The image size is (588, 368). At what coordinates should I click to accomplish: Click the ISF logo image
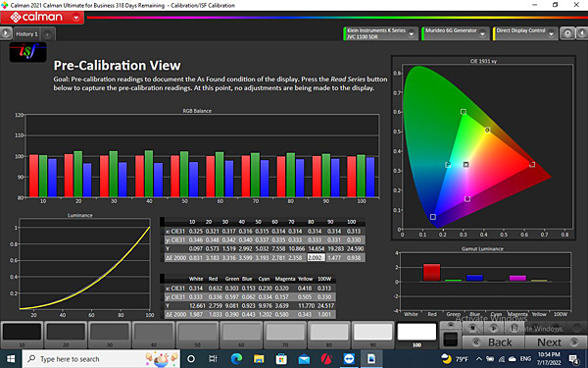[27, 52]
